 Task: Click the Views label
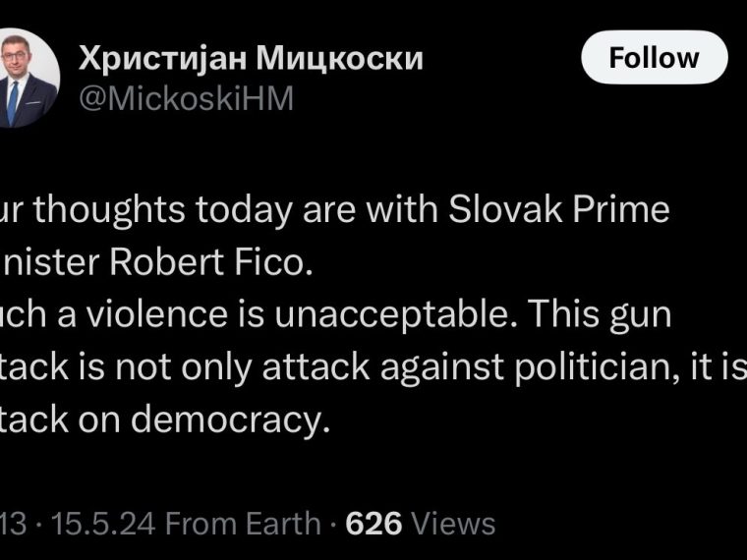click(x=453, y=524)
